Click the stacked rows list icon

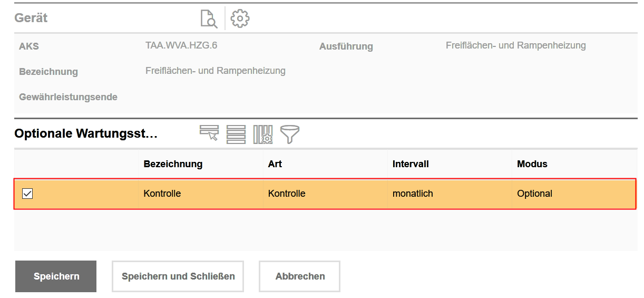pyautogui.click(x=236, y=134)
